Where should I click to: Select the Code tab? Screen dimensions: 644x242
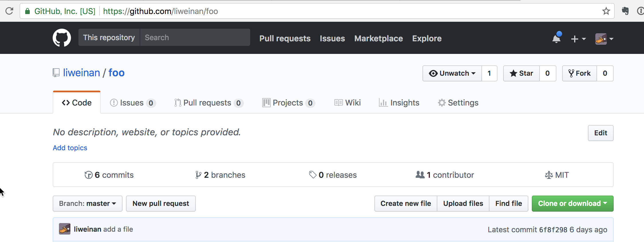pyautogui.click(x=77, y=102)
